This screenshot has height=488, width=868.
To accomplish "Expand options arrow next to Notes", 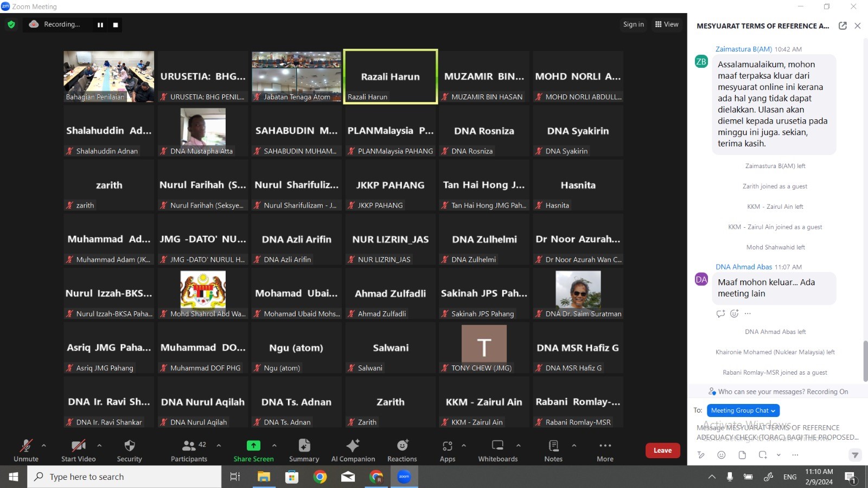I will coord(574,446).
